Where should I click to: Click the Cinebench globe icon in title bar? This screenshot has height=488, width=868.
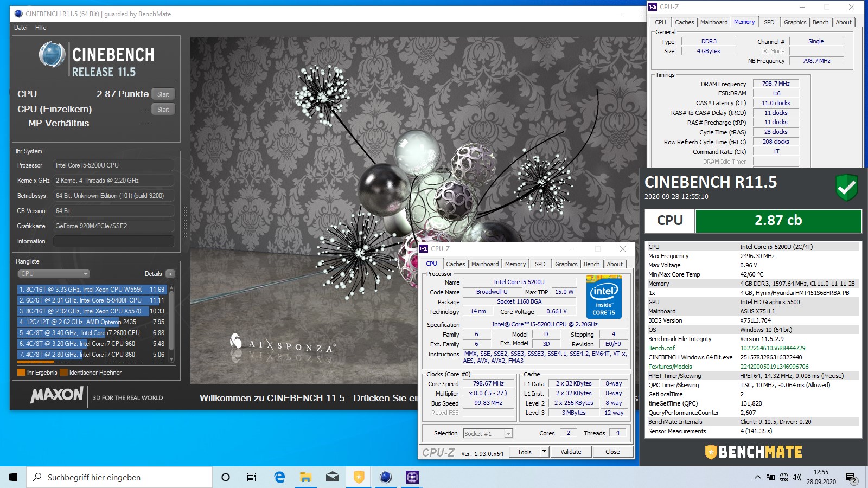[x=19, y=14]
